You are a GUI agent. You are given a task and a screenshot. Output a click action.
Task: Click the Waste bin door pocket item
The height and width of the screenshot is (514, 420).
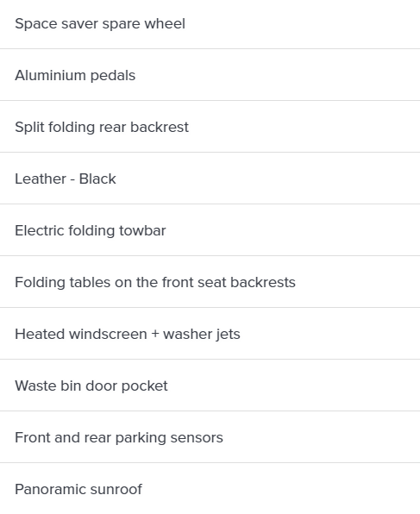click(210, 385)
